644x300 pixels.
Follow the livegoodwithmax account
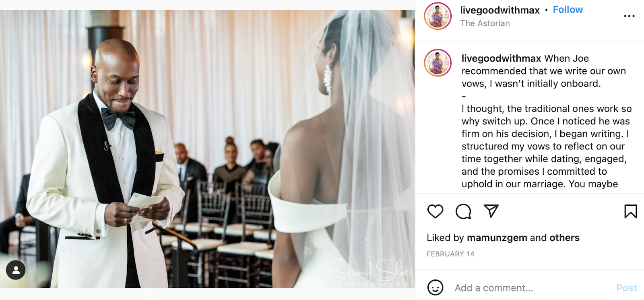click(568, 10)
